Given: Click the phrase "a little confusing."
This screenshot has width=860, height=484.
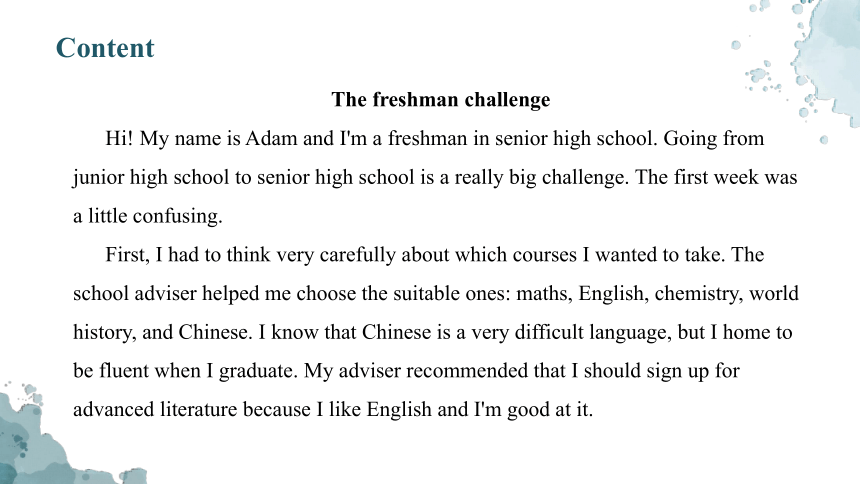Looking at the screenshot, I should pos(148,216).
